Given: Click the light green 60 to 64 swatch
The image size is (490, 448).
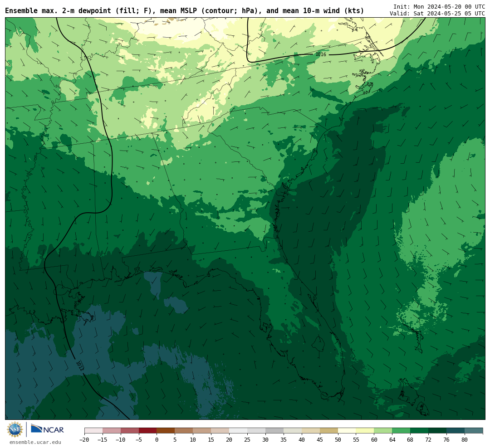Looking at the screenshot, I should (x=383, y=431).
